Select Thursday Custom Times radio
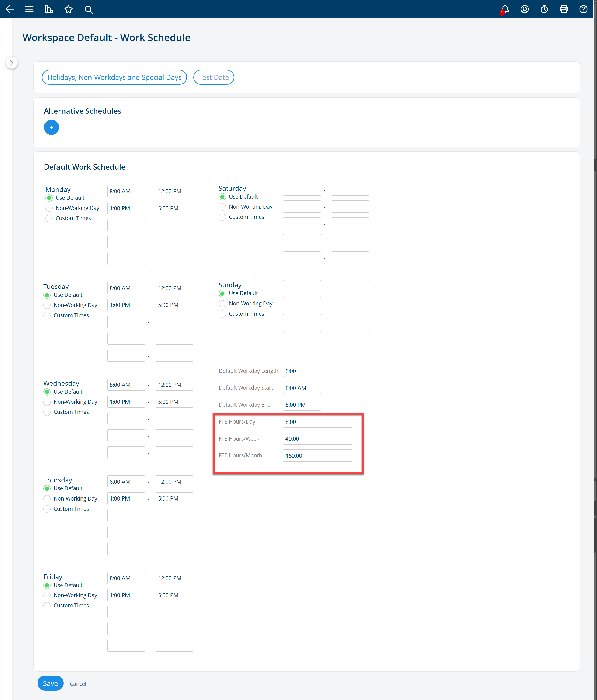 tap(47, 509)
